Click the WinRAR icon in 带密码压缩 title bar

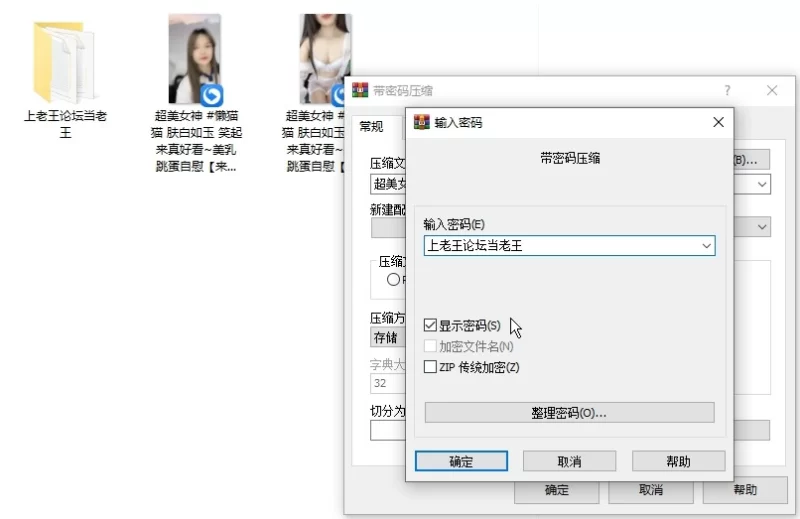pyautogui.click(x=360, y=90)
